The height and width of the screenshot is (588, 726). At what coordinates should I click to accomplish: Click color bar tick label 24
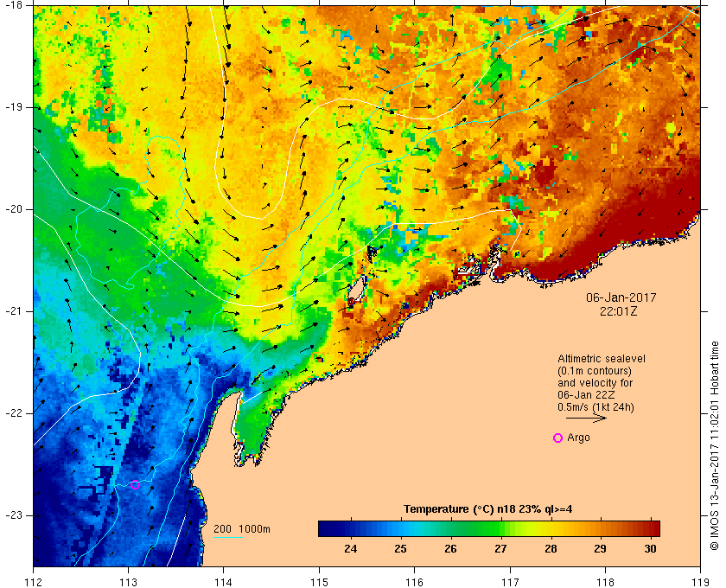pyautogui.click(x=351, y=548)
